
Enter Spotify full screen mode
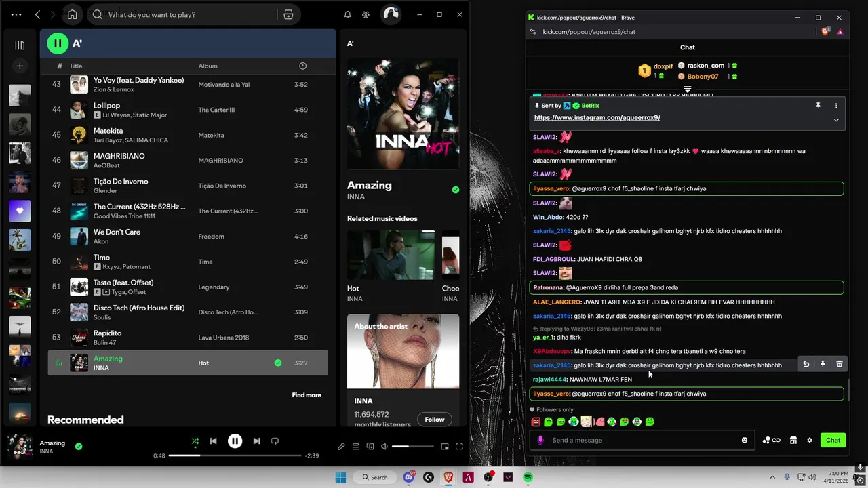pyautogui.click(x=459, y=447)
